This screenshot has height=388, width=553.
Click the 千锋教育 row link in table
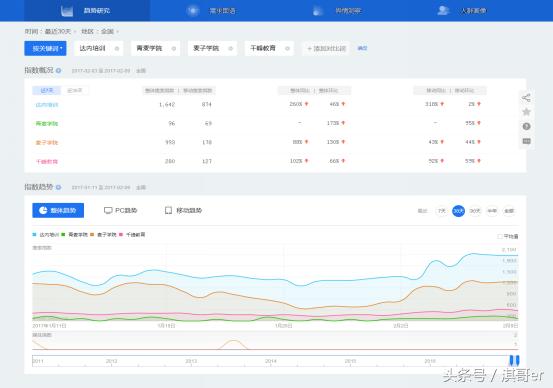[47, 162]
